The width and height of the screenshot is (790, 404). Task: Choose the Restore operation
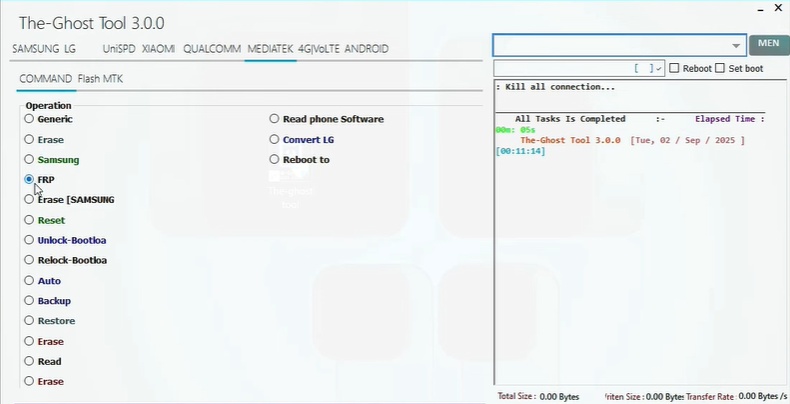pos(29,321)
